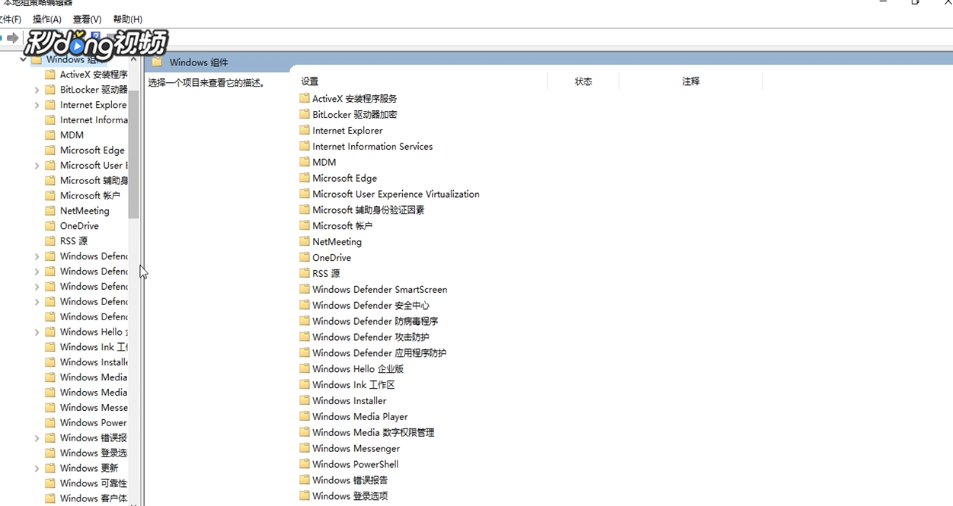Click MDM folder icon in right list
The width and height of the screenshot is (953, 506).
pyautogui.click(x=304, y=162)
